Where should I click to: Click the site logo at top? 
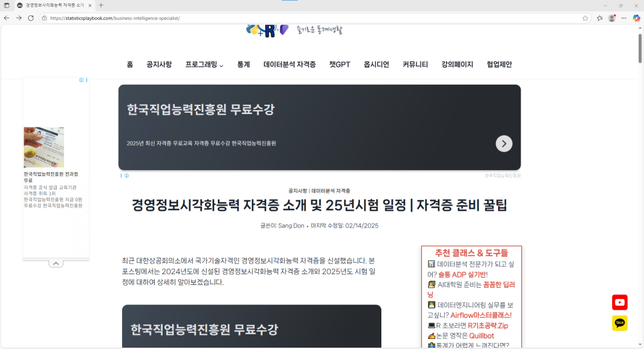click(x=293, y=30)
